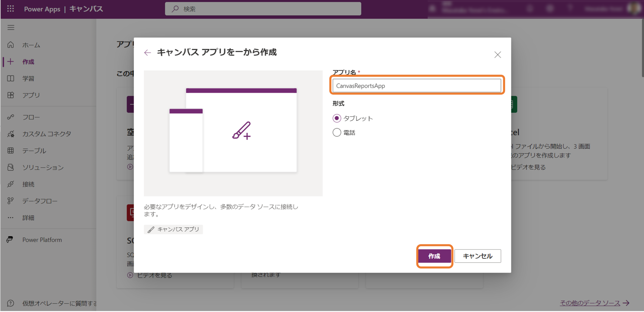The height and width of the screenshot is (312, 644).
Task: Click 仮想オペレーターに質問する text
Action: pyautogui.click(x=59, y=303)
